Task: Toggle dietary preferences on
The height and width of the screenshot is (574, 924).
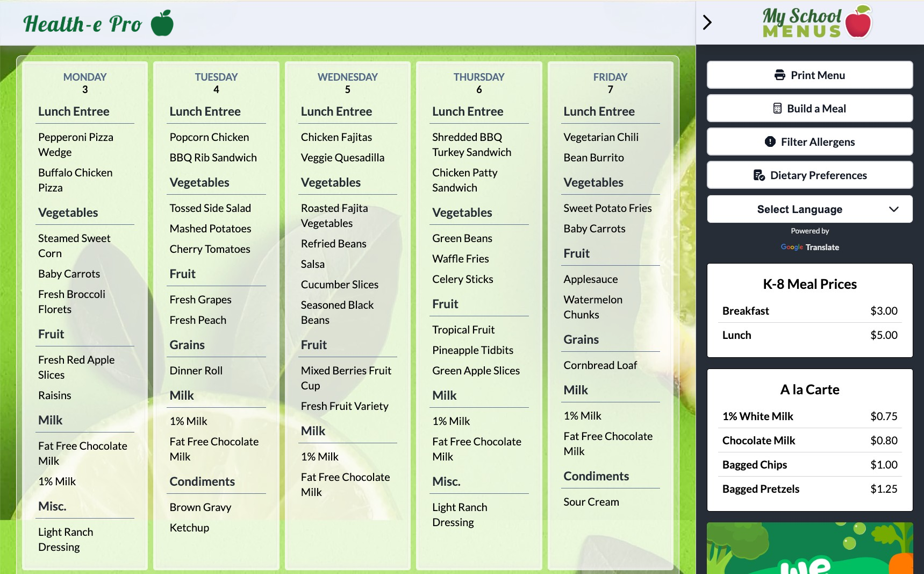Action: coord(810,175)
